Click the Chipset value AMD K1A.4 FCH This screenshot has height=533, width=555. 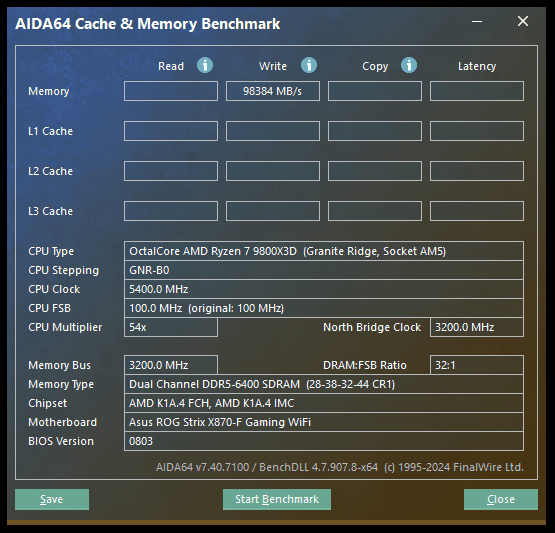click(x=324, y=403)
